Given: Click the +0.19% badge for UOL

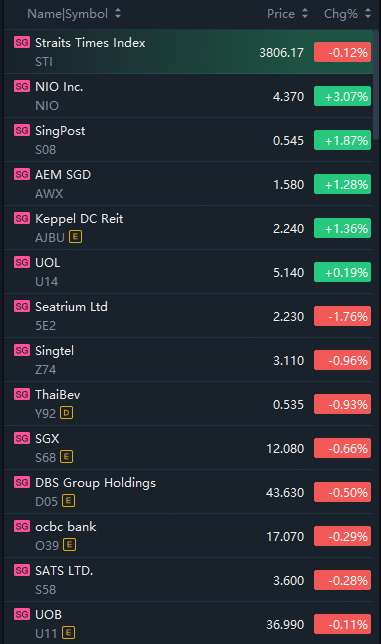Looking at the screenshot, I should [342, 272].
